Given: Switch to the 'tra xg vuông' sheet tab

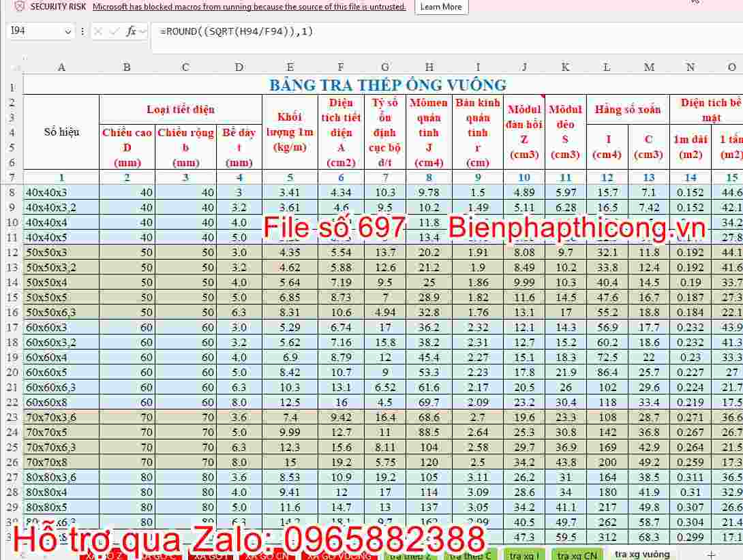Looking at the screenshot, I should tap(641, 555).
